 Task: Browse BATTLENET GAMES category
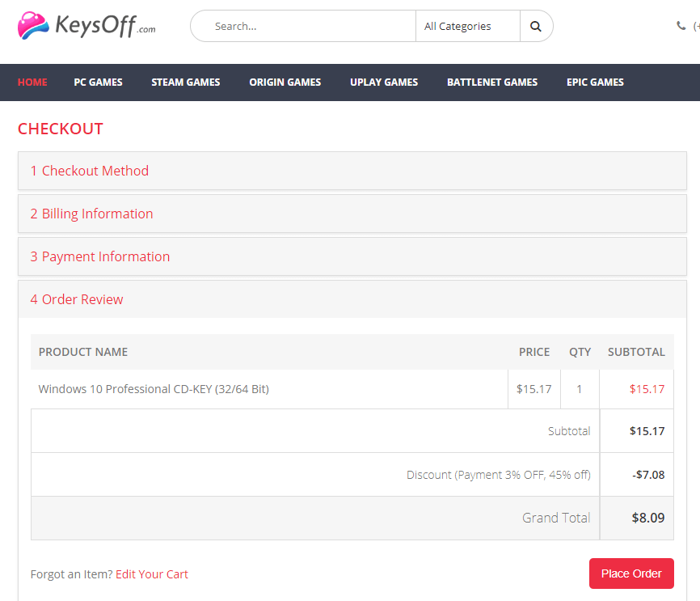[x=491, y=82]
